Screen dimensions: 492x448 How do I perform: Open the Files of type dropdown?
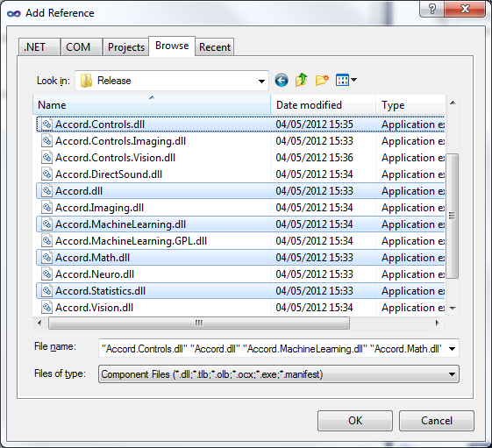[x=279, y=374]
